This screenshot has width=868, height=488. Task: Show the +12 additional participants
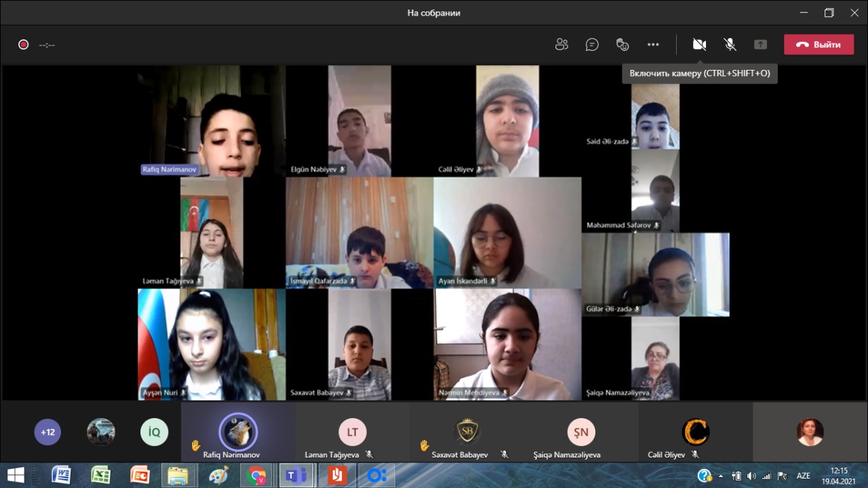[47, 432]
